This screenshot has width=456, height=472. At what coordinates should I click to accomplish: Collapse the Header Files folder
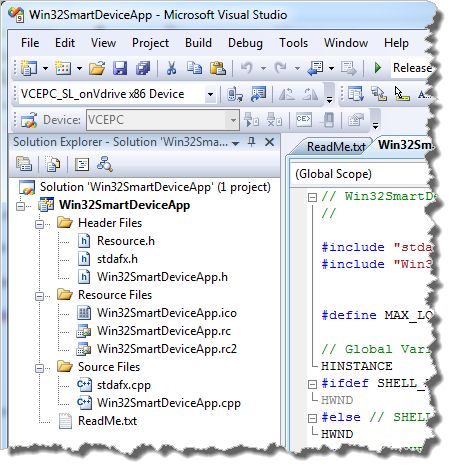[x=39, y=224]
